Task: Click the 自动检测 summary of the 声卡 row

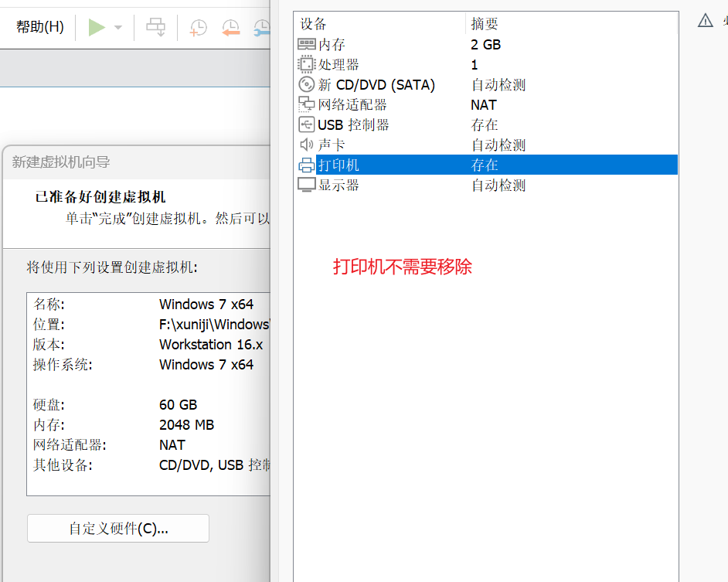Action: coord(498,145)
